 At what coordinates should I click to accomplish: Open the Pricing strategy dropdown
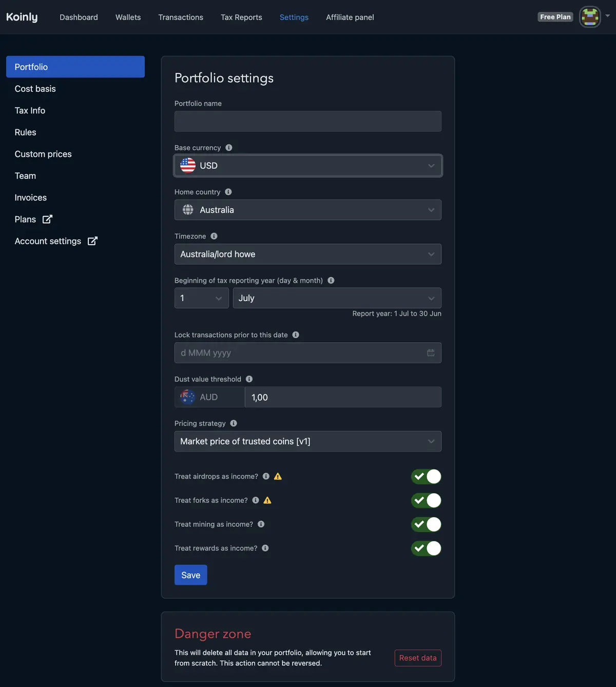(x=307, y=441)
